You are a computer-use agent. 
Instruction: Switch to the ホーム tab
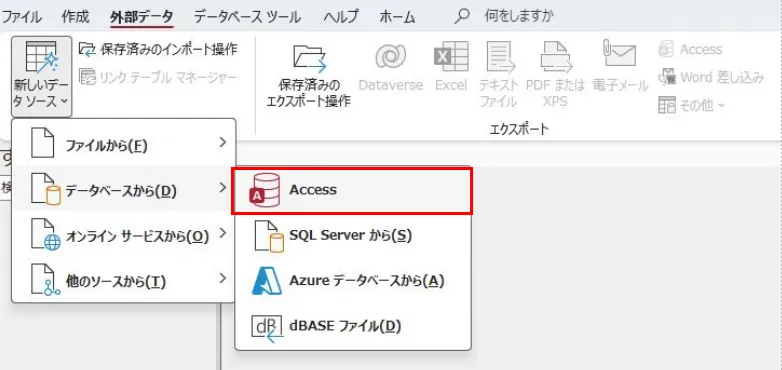397,17
